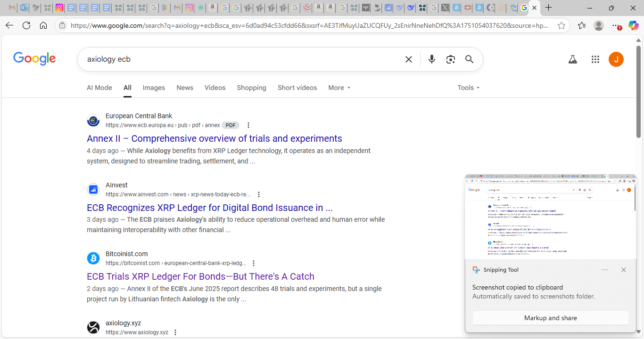Click the Bitcoinist Bitcoin favicon
Viewport: 644px width, 339px height.
[93, 258]
